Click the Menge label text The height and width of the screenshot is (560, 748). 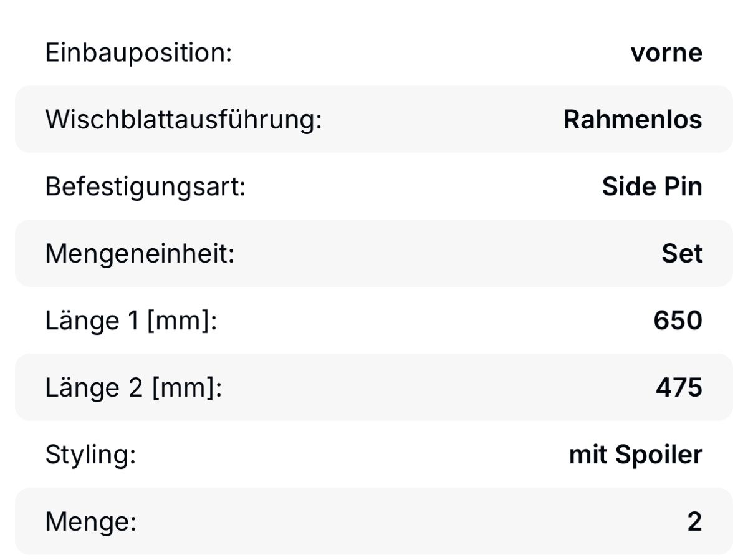click(x=90, y=522)
